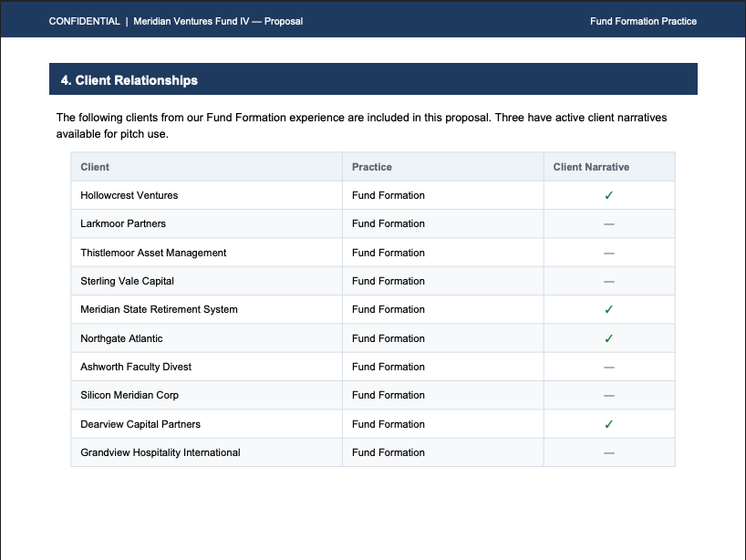Click the dash for Thistlemoor Asset Management
Image resolution: width=746 pixels, height=560 pixels.
click(x=609, y=254)
